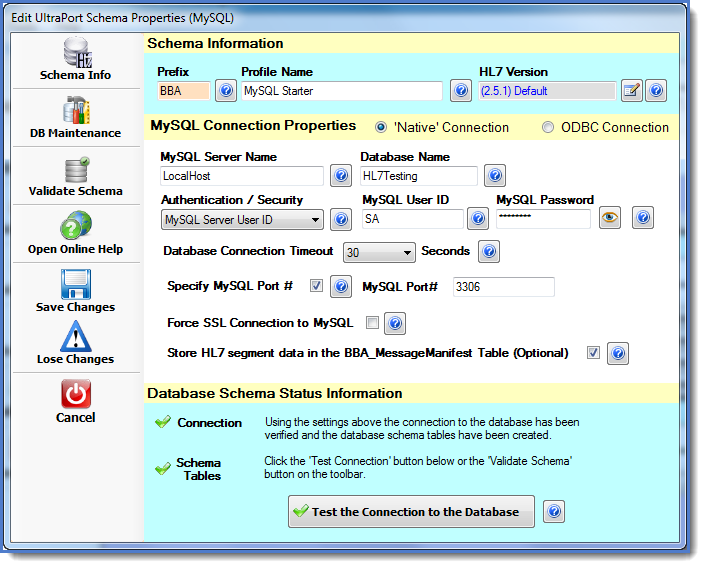
Task: Open help for MySQL Server Name
Action: 341,175
